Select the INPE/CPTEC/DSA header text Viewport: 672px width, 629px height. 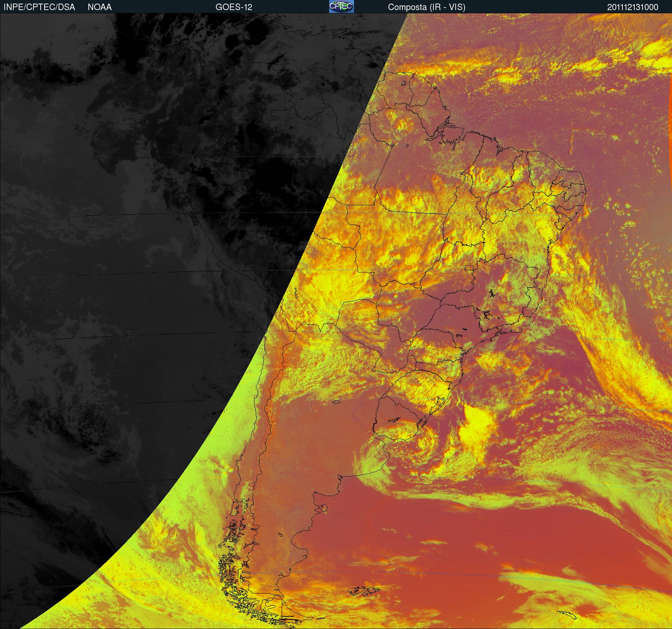click(x=39, y=7)
